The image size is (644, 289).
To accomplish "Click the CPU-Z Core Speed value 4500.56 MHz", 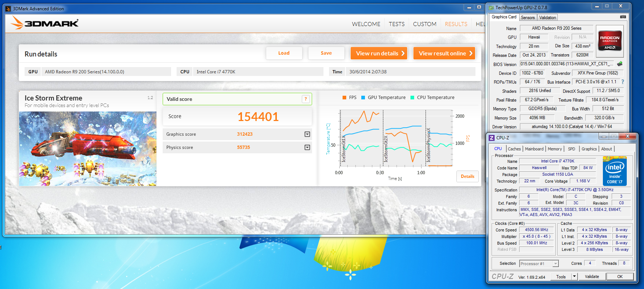I will [x=536, y=230].
